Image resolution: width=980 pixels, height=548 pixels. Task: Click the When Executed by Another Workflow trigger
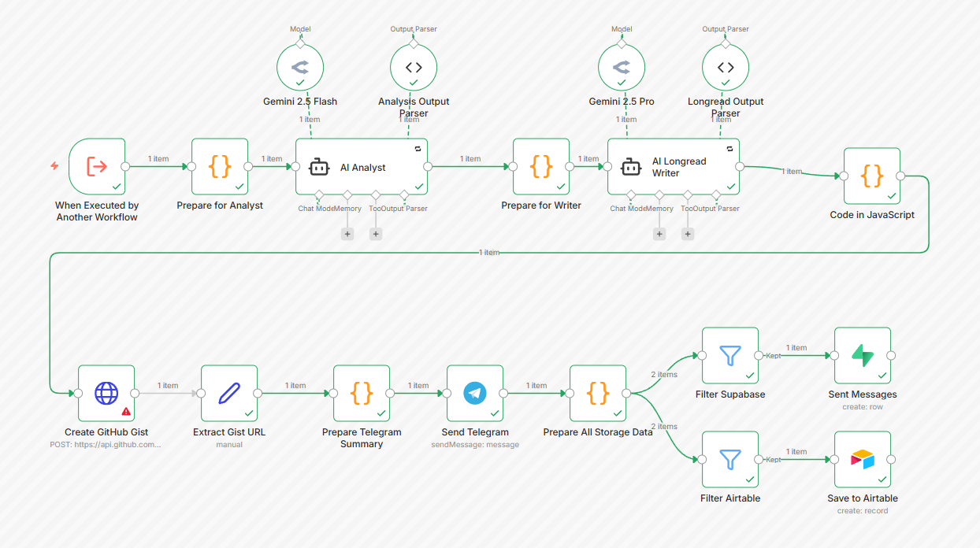pos(97,166)
